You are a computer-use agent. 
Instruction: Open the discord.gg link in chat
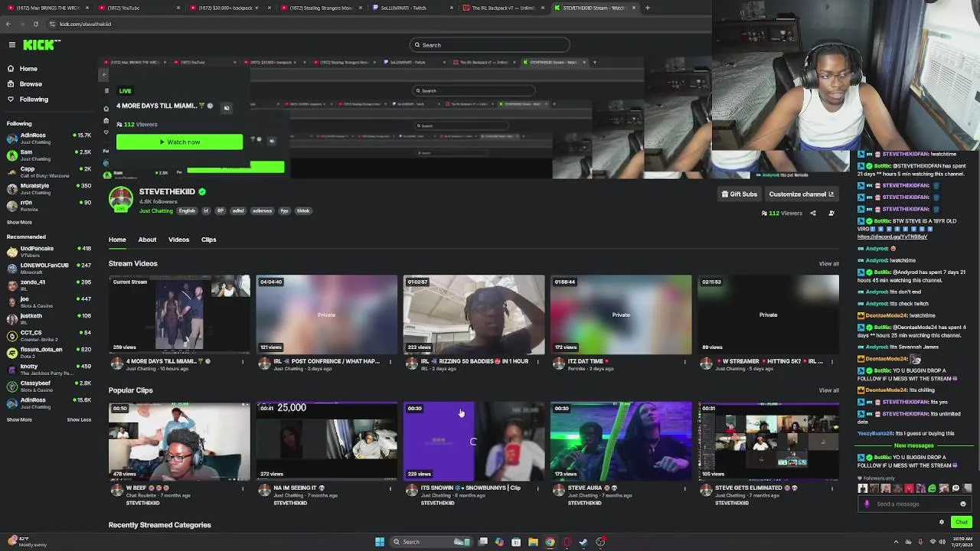pyautogui.click(x=892, y=237)
